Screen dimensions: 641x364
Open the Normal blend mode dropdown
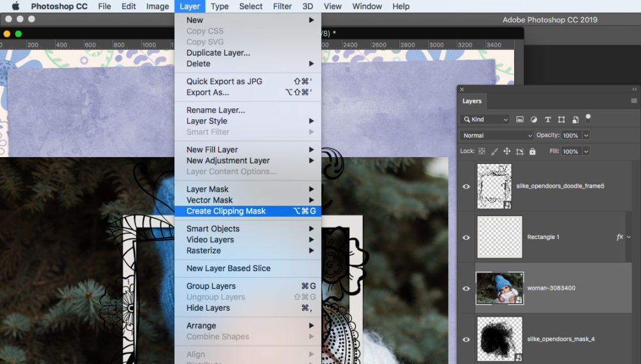pos(497,135)
